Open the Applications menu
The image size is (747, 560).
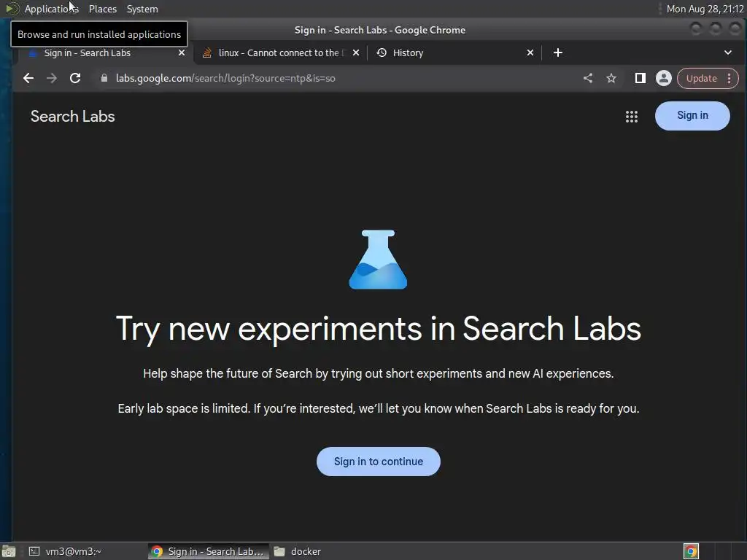click(51, 9)
